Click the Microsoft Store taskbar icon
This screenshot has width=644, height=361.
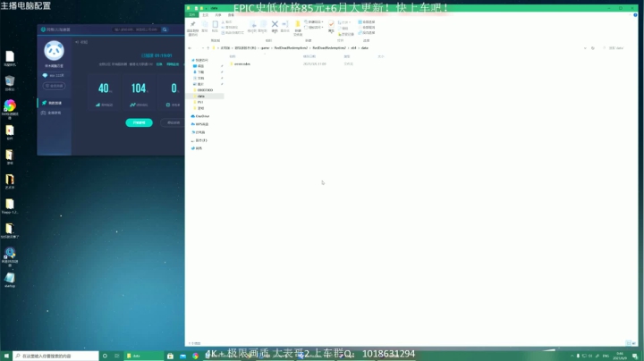click(170, 356)
